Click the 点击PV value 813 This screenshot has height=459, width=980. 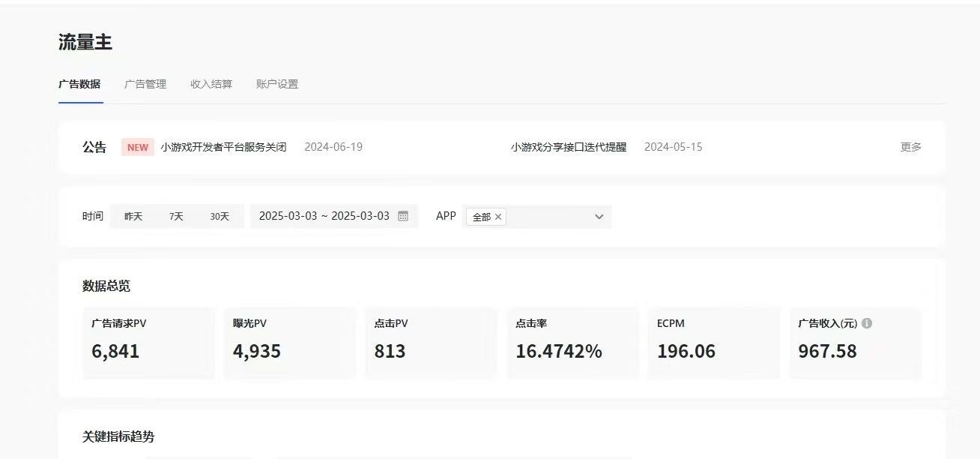(x=390, y=351)
